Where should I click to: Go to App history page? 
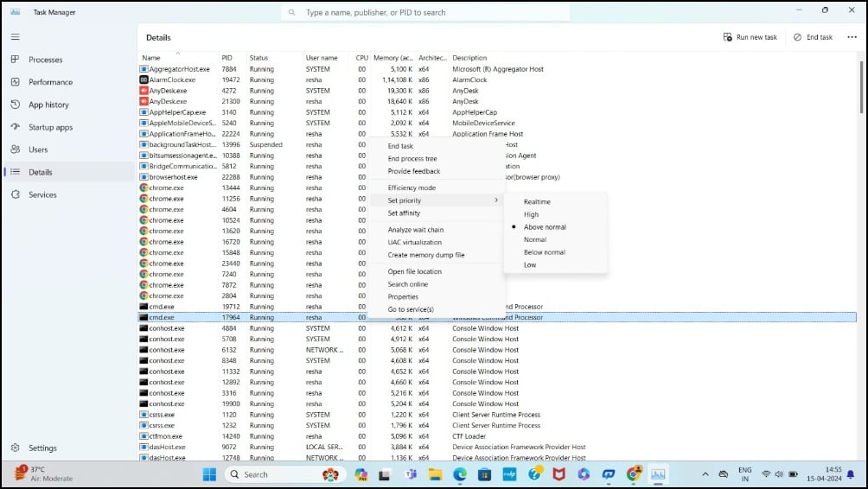coord(48,105)
